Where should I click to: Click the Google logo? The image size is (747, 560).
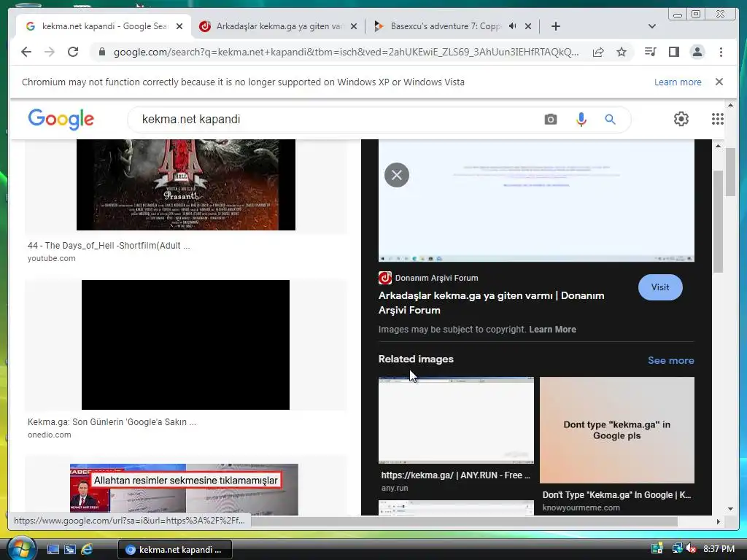coord(61,119)
